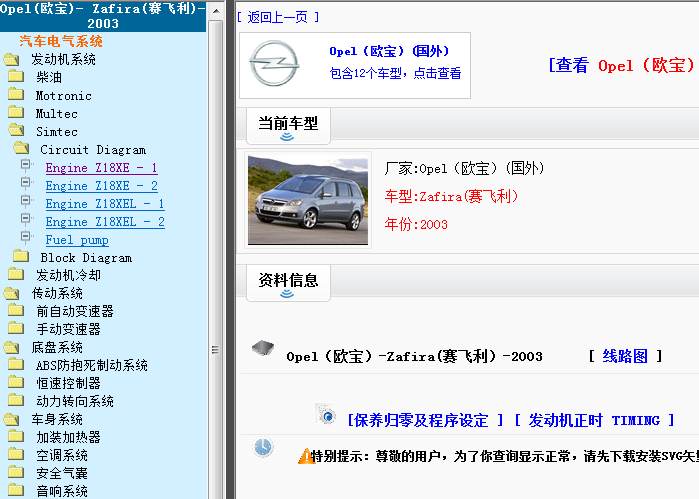
Task: Click the left panel scrollbar up arrow
Action: (x=216, y=11)
